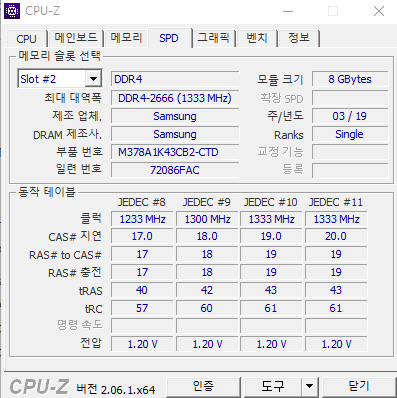Click the 버전 2.06.1.x64 version text
397x398 pixels.
pyautogui.click(x=116, y=389)
